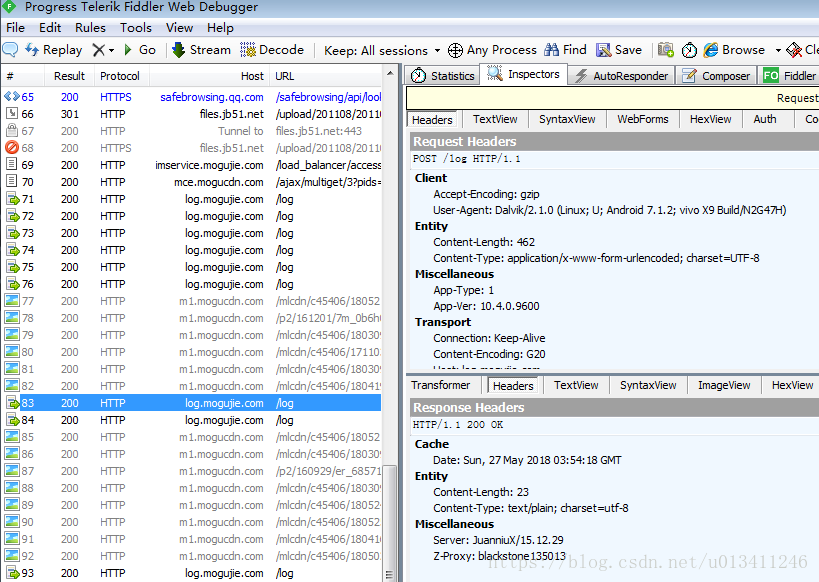Screen dimensions: 819x582
Task: Select request HexView tab
Action: click(x=710, y=119)
